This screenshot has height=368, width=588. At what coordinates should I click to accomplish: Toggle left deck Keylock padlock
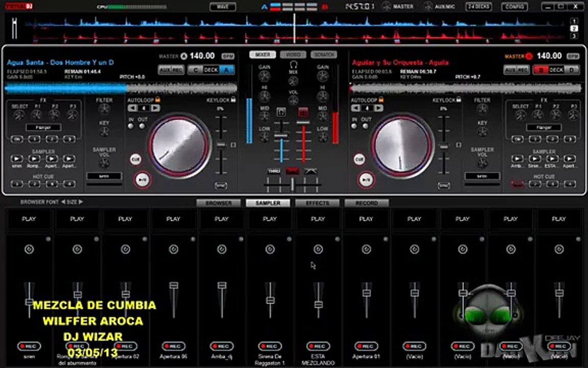233,100
